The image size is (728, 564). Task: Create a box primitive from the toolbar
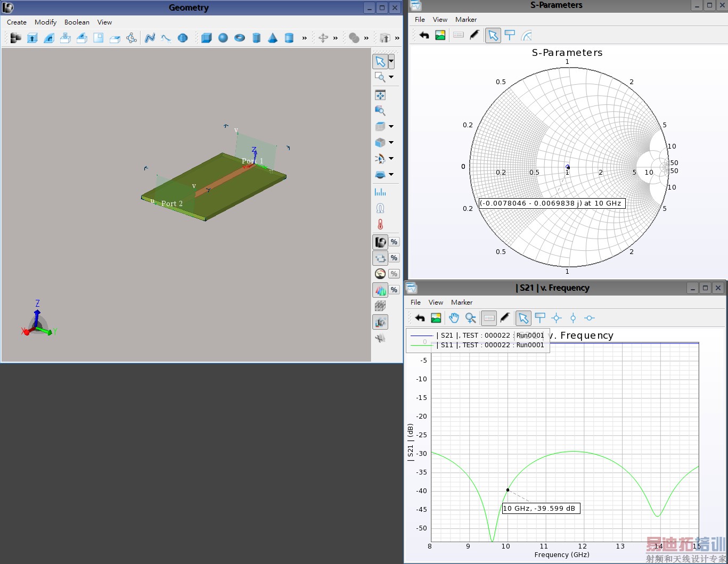(207, 38)
